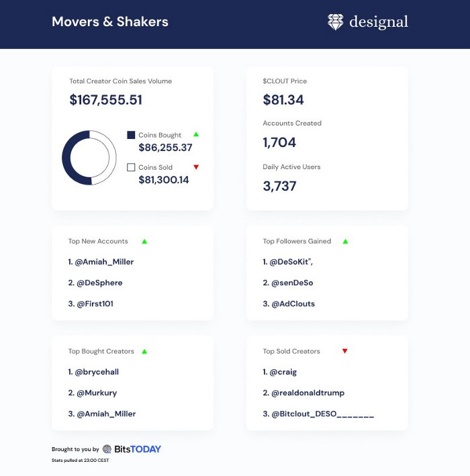Click the designal wordmark in the header
The height and width of the screenshot is (476, 470).
click(379, 22)
